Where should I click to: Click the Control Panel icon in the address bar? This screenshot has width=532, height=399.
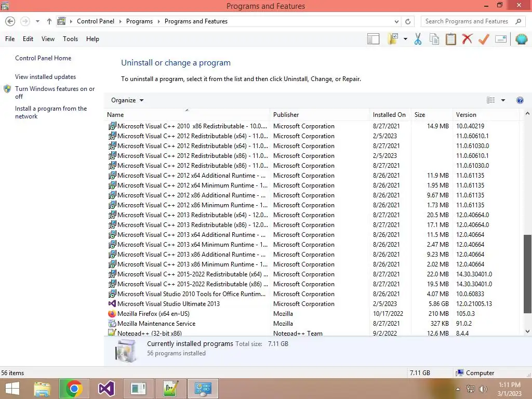pos(61,21)
